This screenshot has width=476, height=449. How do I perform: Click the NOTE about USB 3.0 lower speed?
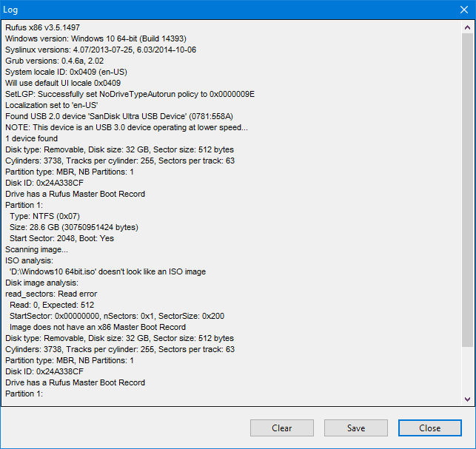point(126,127)
